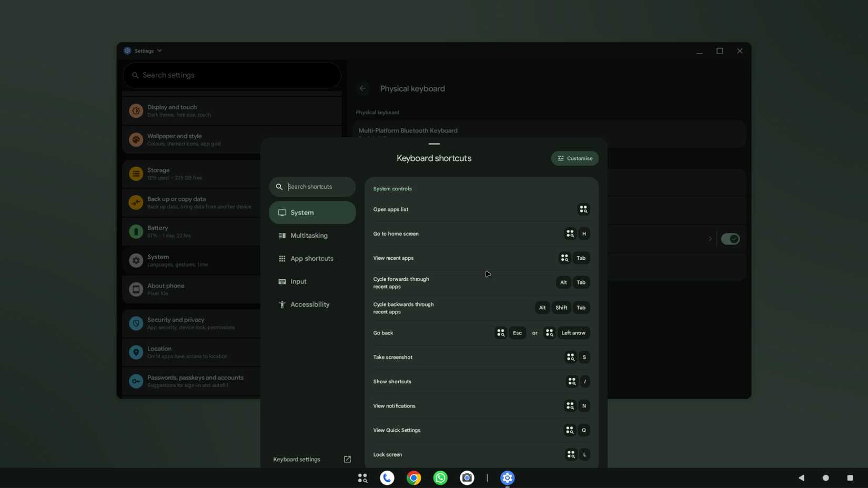Click the System monitor icon in shortcuts sidebar
Image resolution: width=868 pixels, height=488 pixels.
click(x=282, y=212)
